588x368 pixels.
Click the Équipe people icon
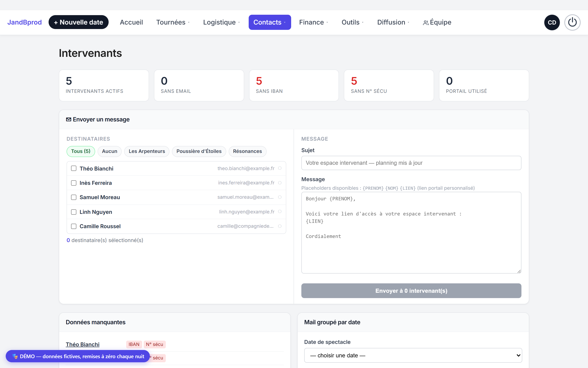(x=426, y=23)
